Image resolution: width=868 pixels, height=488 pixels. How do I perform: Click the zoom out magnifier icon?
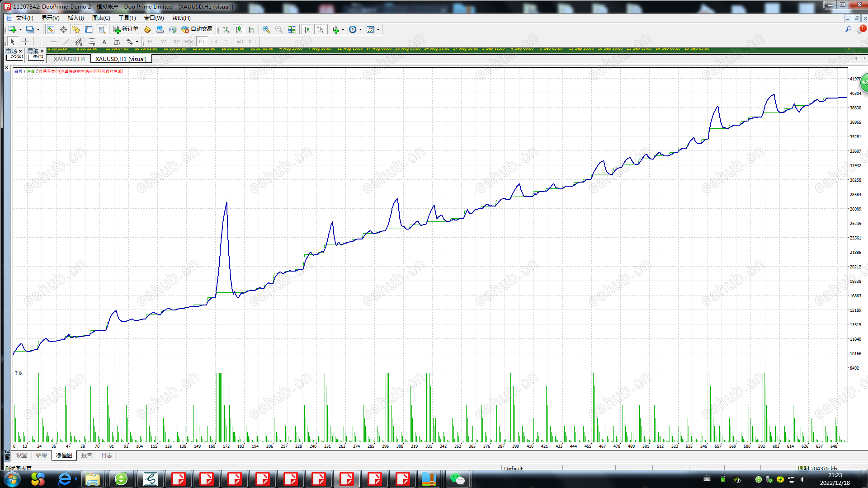(279, 29)
